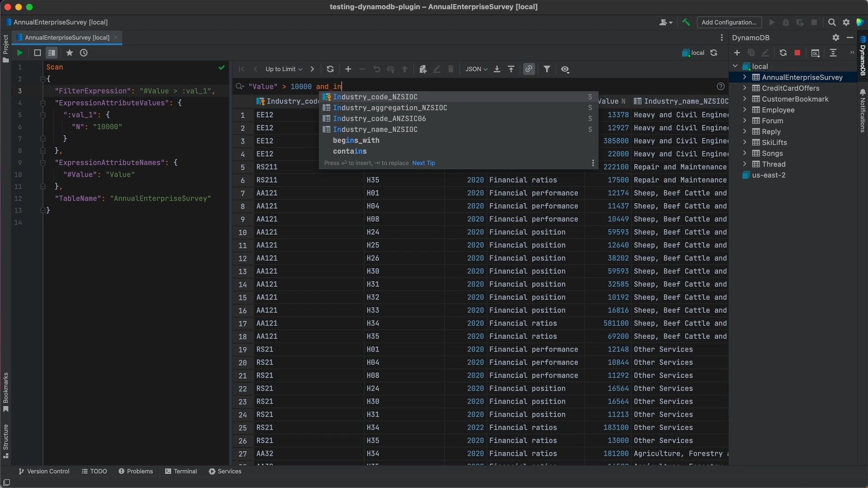
Task: Select Industry_name_NZSIOC suggestion
Action: [x=458, y=130]
